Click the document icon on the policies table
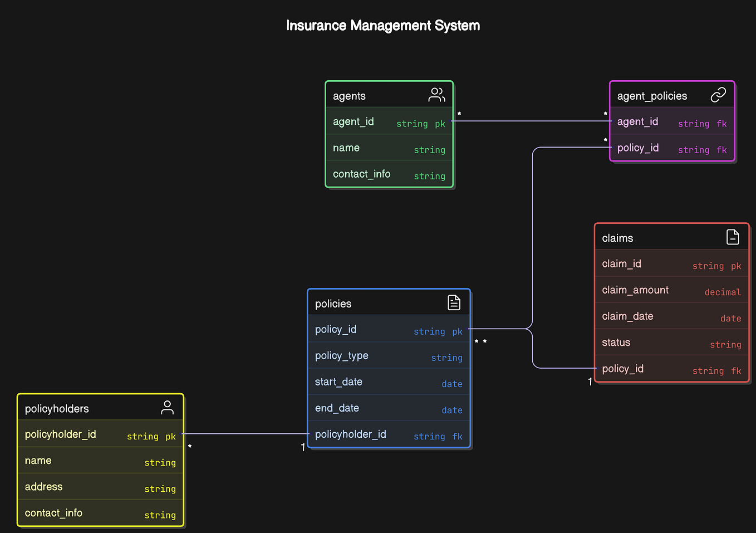Viewport: 756px width, 533px height. point(454,302)
